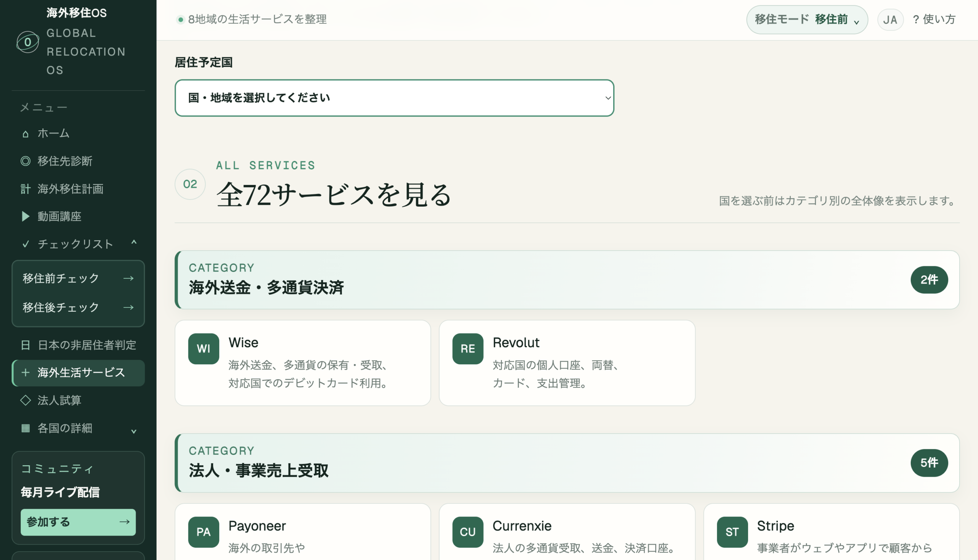
Task: Open the Currenxie service card
Action: point(567,532)
